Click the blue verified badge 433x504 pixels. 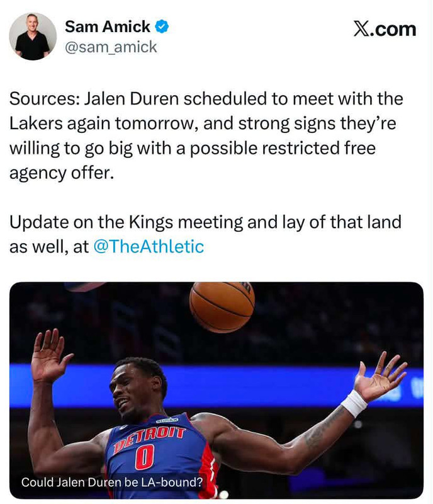[162, 26]
